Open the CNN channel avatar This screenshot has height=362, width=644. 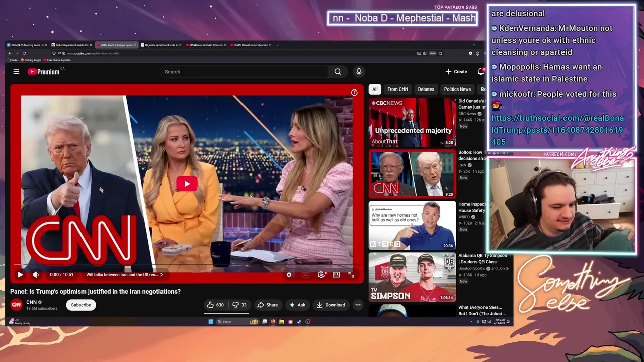pyautogui.click(x=16, y=305)
